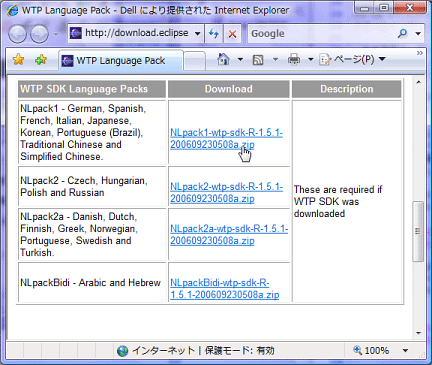Screen dimensions: 432x365
Task: Click the 'Description' column header
Action: click(x=347, y=89)
